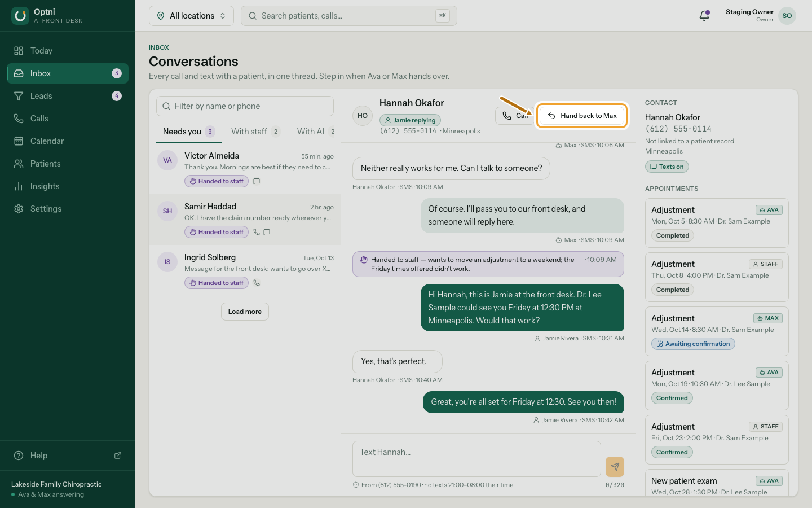Click the phone icon on Ingrid Solberg's row
The width and height of the screenshot is (812, 508).
coord(257,283)
